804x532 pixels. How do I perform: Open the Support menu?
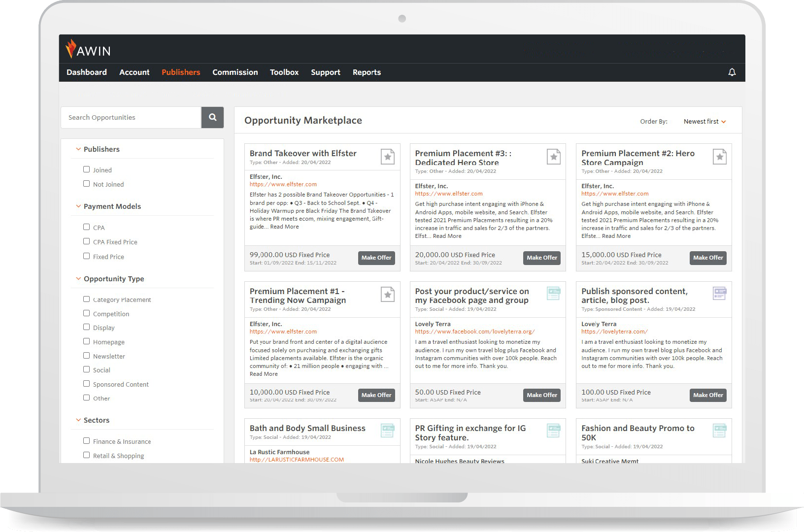(x=326, y=72)
